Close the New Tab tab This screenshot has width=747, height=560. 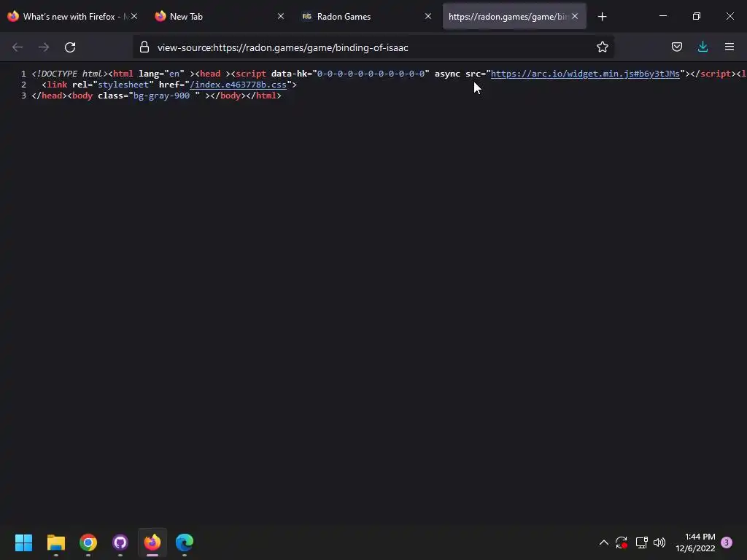coord(281,16)
